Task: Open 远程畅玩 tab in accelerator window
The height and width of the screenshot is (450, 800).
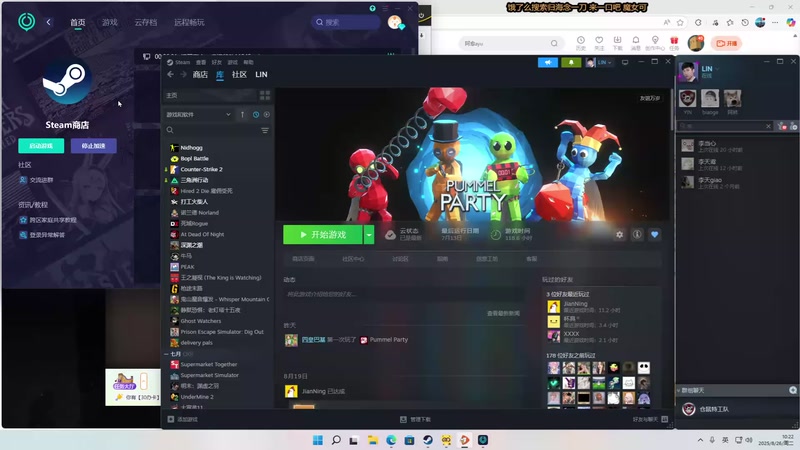Action: (189, 22)
